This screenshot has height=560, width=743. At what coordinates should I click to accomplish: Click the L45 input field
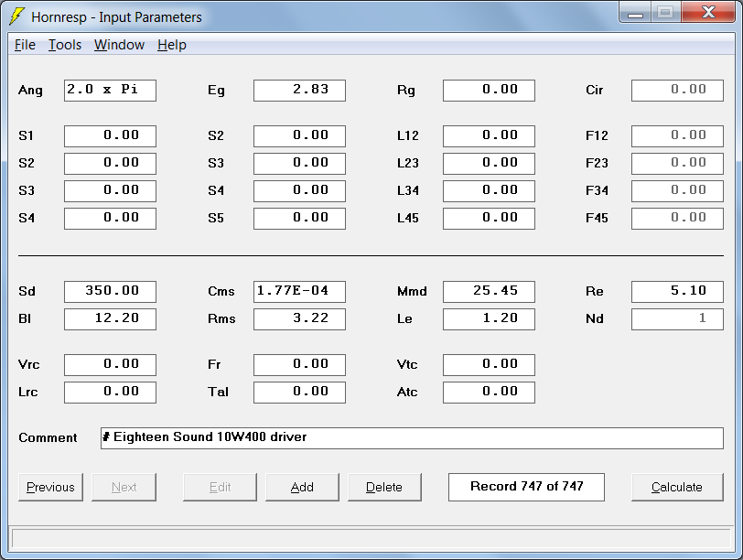[x=489, y=219]
